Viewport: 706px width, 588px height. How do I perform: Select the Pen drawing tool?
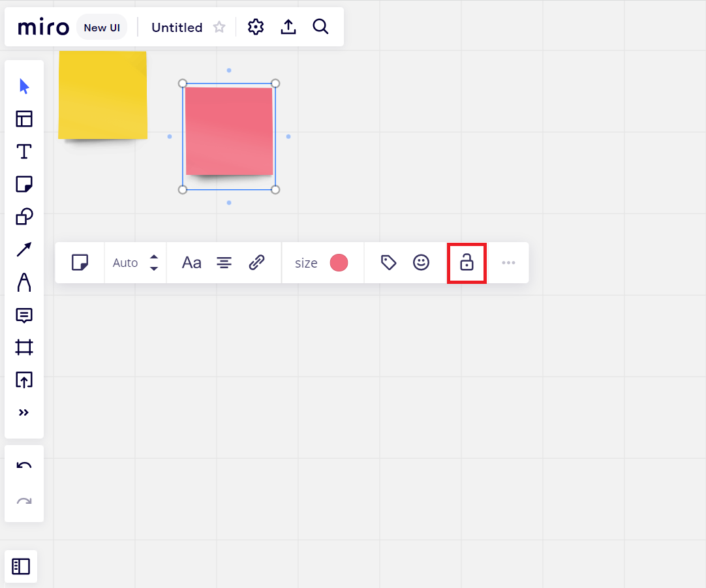click(x=24, y=282)
